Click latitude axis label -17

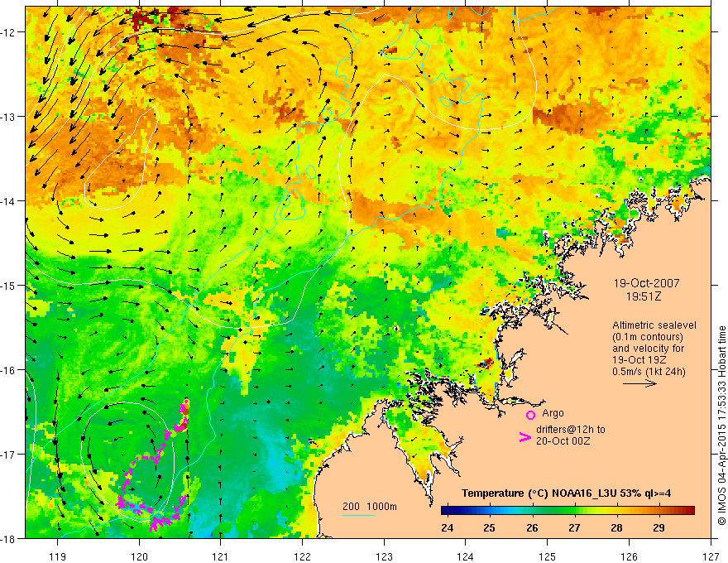pyautogui.click(x=8, y=455)
